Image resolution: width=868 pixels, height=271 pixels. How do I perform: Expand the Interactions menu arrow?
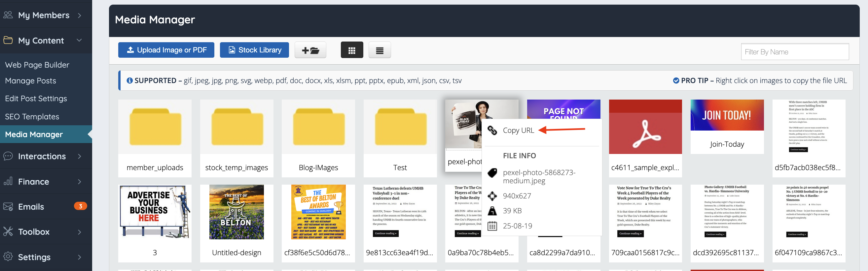pyautogui.click(x=80, y=156)
